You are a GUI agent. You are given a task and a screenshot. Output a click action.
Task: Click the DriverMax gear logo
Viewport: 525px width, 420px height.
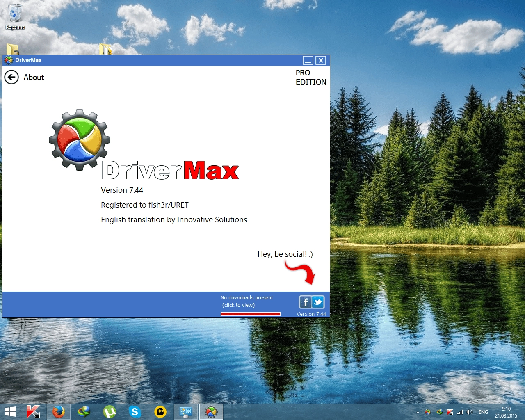pos(80,139)
